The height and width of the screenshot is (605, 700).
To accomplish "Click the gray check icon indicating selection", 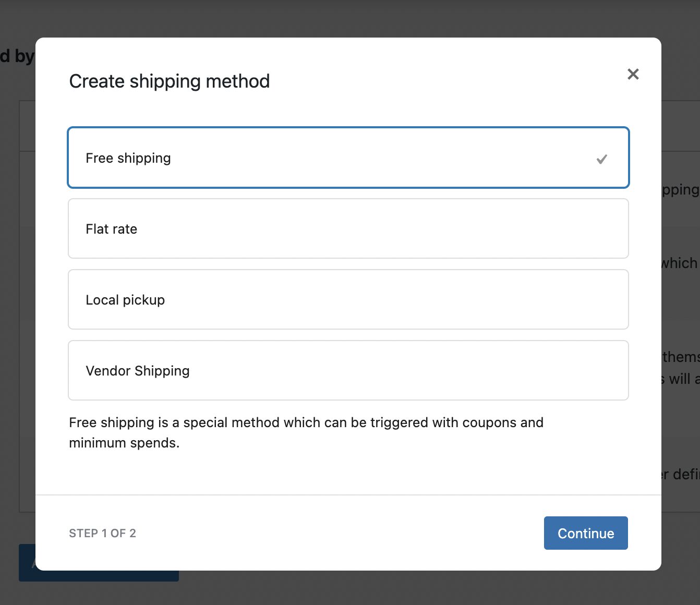I will point(601,159).
